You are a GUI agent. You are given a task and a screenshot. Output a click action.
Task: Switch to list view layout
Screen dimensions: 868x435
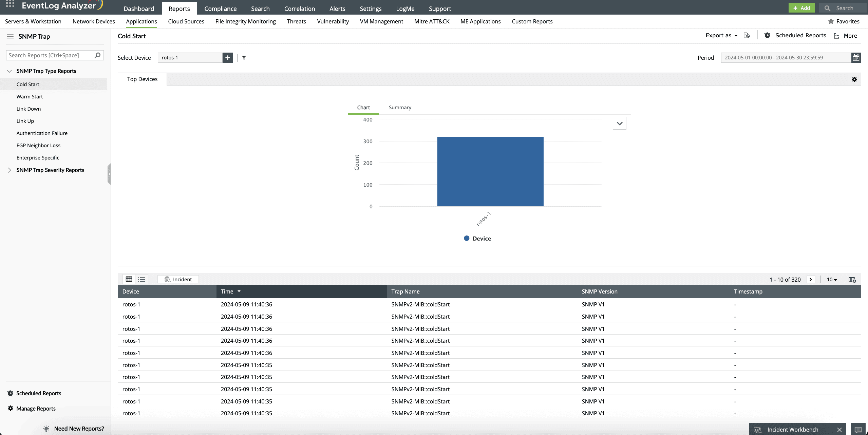(x=141, y=279)
